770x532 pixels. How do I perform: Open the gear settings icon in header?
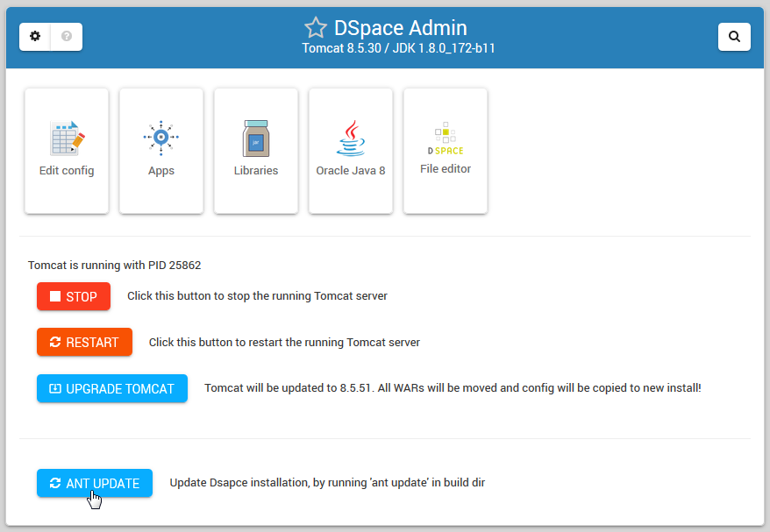click(35, 36)
